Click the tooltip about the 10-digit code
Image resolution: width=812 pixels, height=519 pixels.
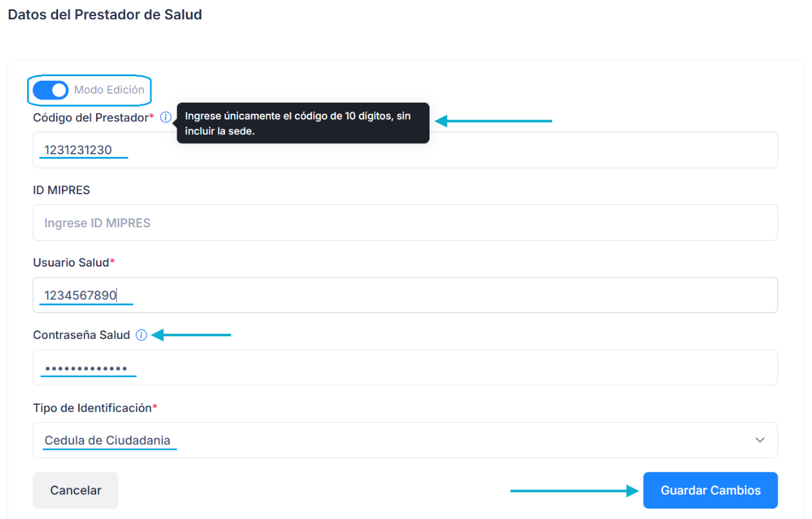pos(302,123)
